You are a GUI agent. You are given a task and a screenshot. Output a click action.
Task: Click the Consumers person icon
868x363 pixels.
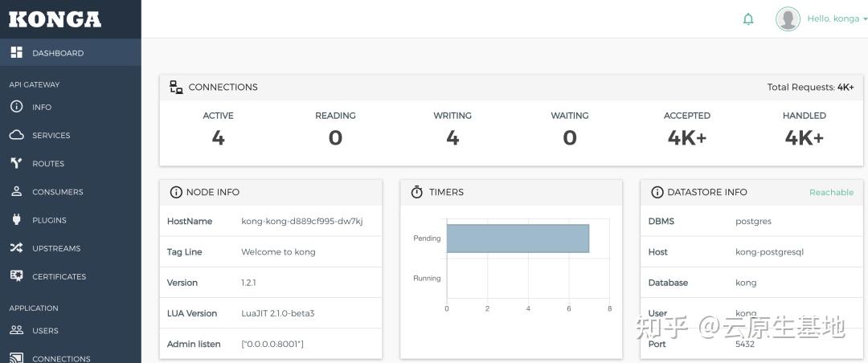pyautogui.click(x=16, y=192)
